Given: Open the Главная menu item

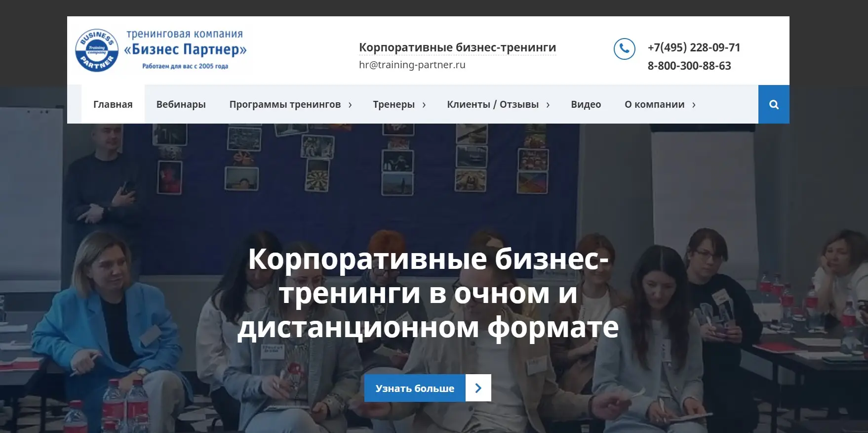Looking at the screenshot, I should tap(113, 104).
